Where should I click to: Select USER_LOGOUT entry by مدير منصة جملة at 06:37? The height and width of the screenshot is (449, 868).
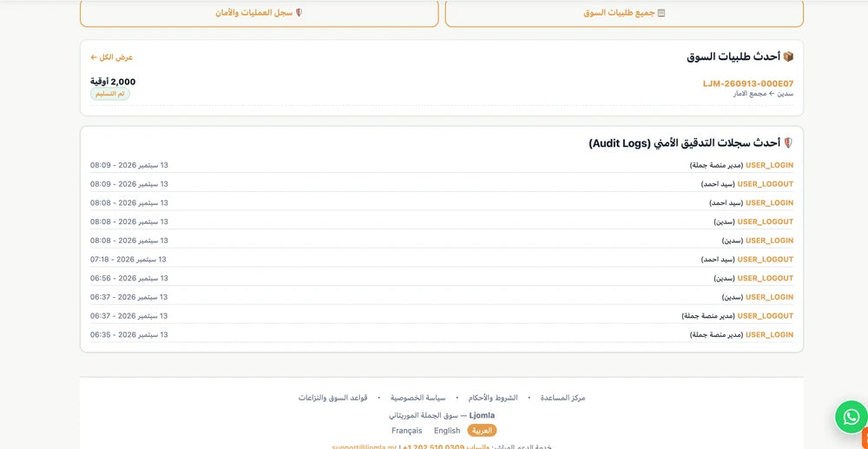442,315
